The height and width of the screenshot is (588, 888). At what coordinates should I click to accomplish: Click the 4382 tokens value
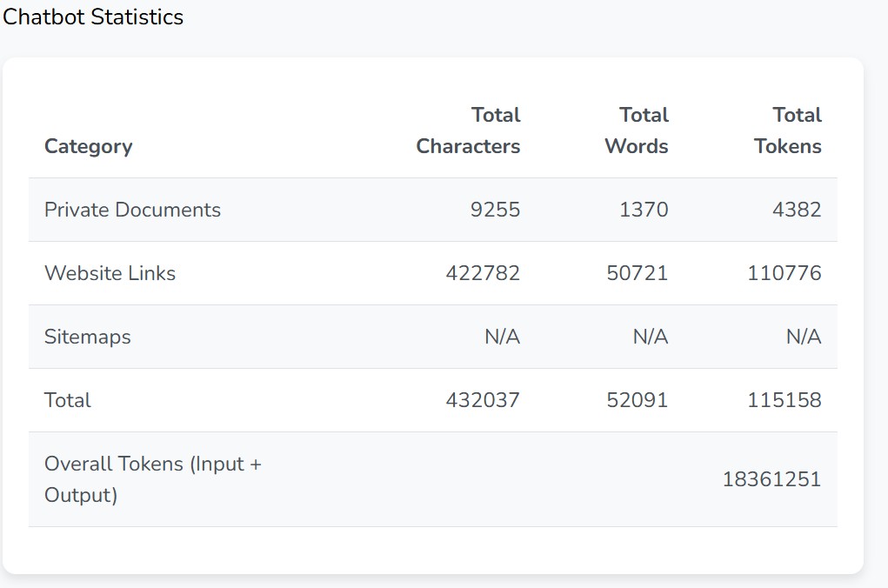[x=797, y=210]
